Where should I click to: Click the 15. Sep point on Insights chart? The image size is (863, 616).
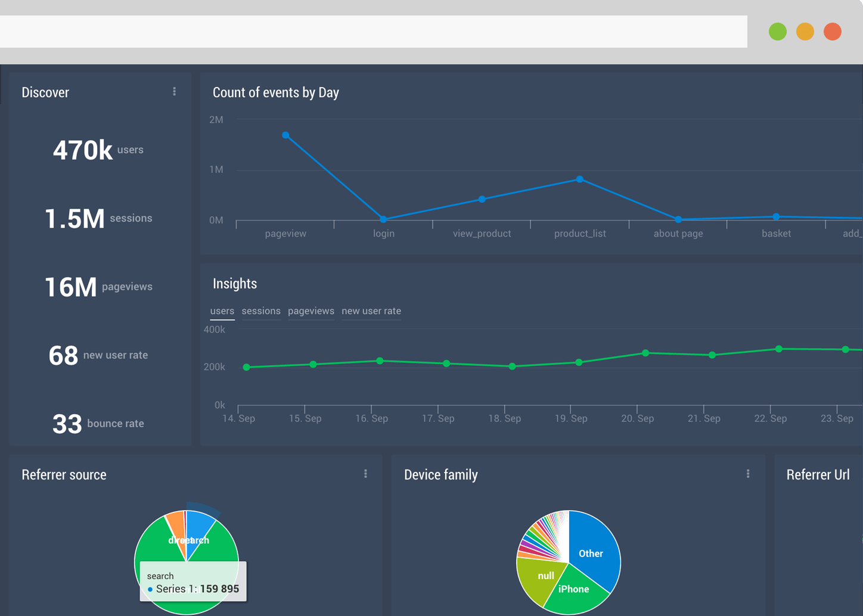coord(313,365)
